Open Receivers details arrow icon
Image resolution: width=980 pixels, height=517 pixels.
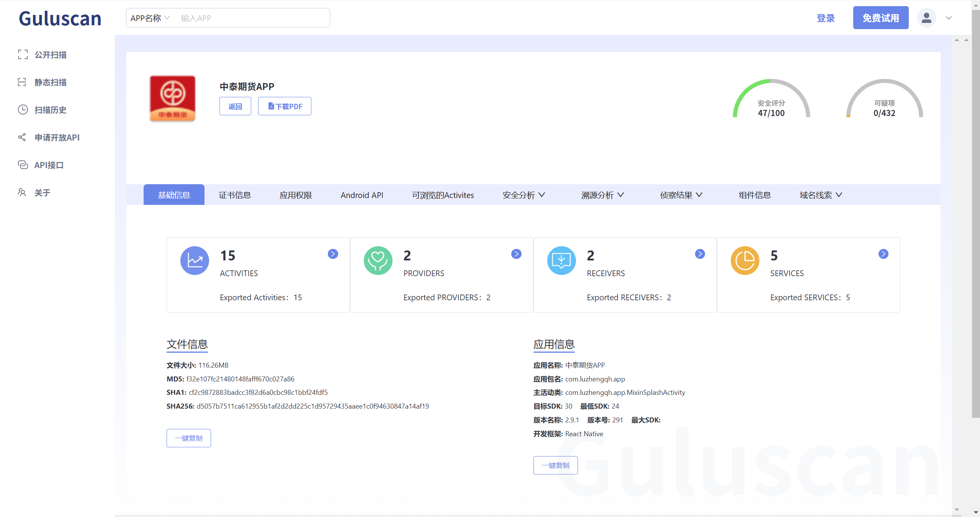[x=700, y=254]
